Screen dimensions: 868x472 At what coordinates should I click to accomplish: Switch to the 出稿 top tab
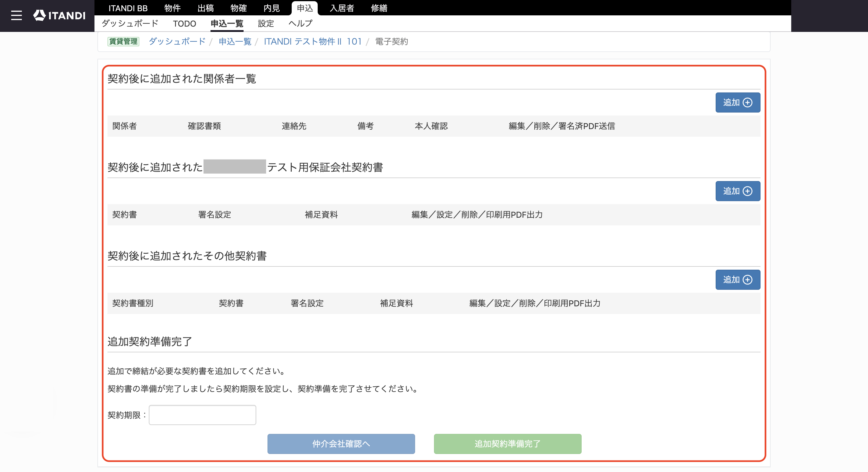pyautogui.click(x=205, y=8)
